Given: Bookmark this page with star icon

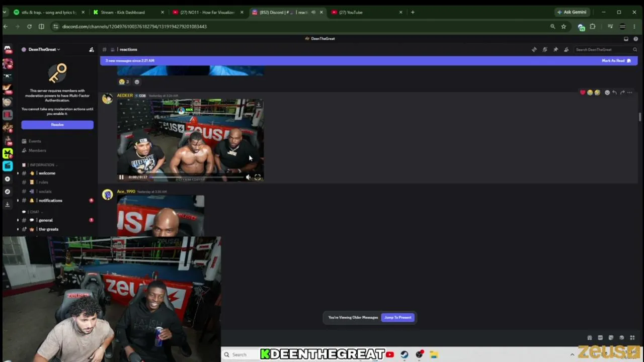Looking at the screenshot, I should tap(563, 27).
